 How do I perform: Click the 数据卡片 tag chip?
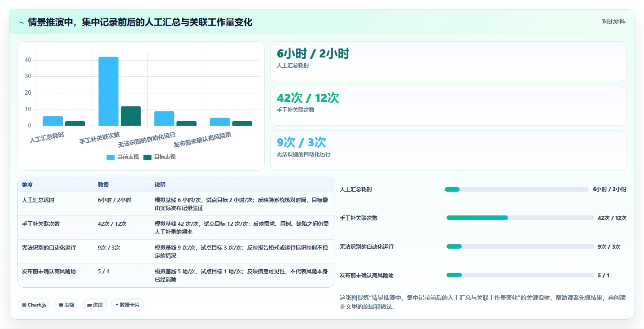click(127, 305)
